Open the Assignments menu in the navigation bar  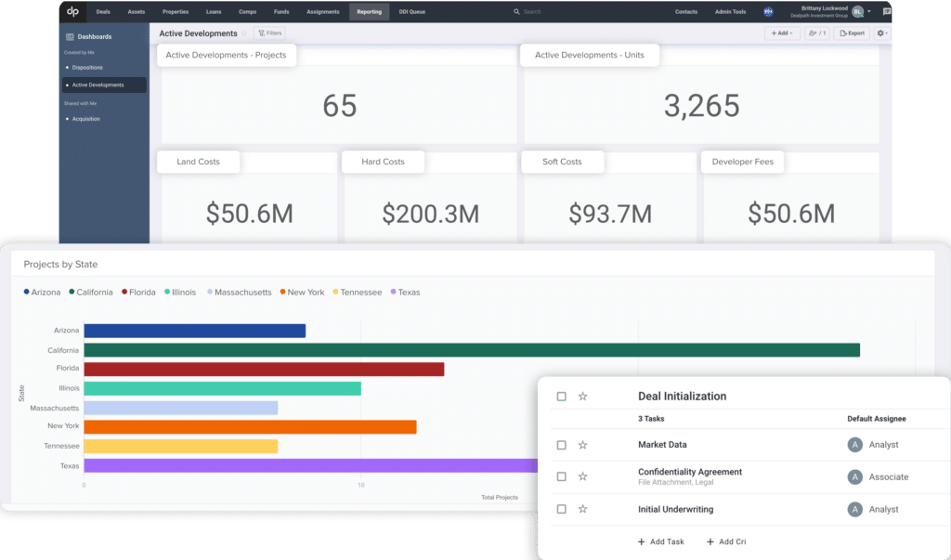[x=322, y=11]
